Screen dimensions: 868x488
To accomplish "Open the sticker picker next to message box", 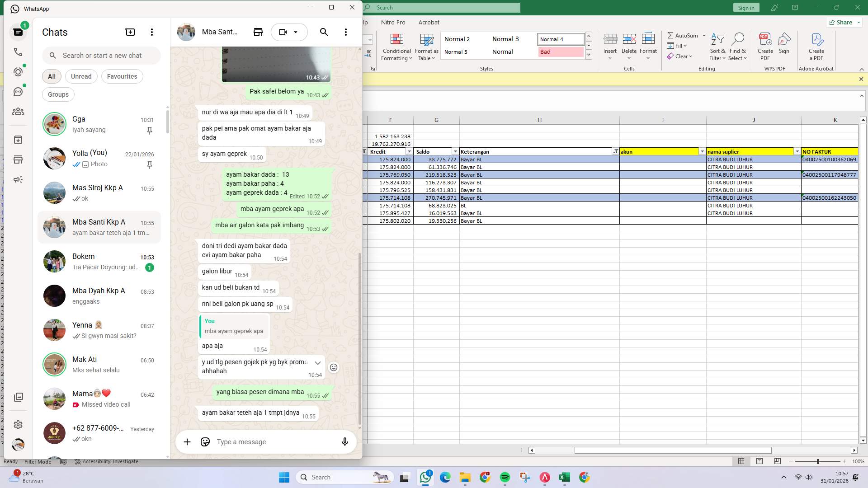I will tap(205, 442).
